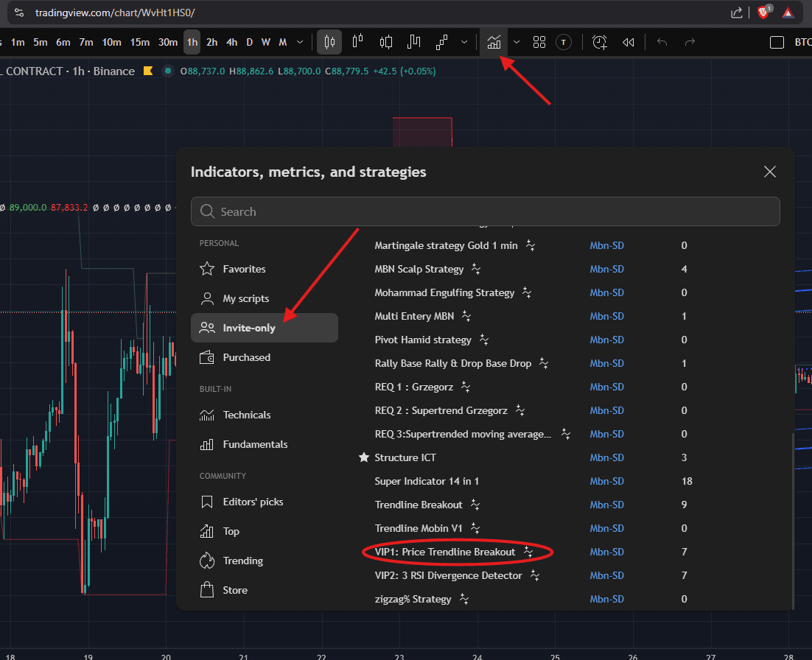Open Mbn-SD author link for Mohammad Engulfing Strategy
Screen dimensions: 812x660
tap(606, 292)
